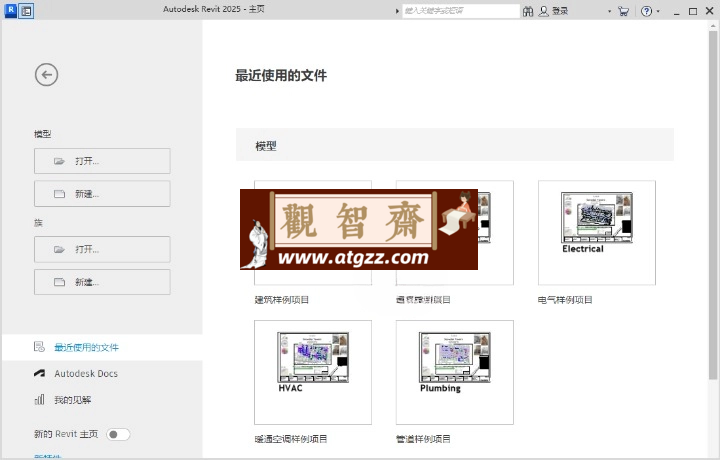Viewport: 720px width, 460px height.
Task: Toggle the 新的 Revit 主页 switch
Action: [118, 434]
